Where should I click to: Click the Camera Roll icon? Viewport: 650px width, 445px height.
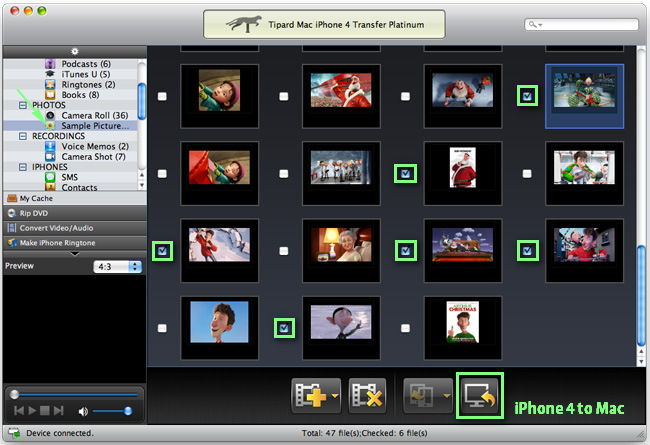[50, 115]
